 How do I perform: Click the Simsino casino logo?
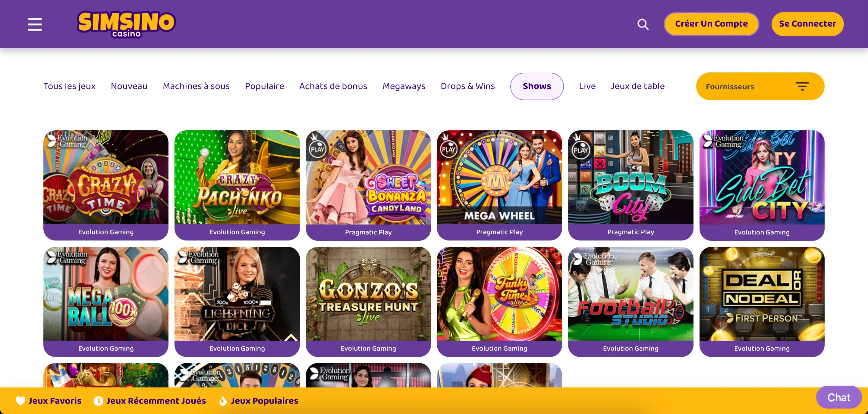point(126,24)
